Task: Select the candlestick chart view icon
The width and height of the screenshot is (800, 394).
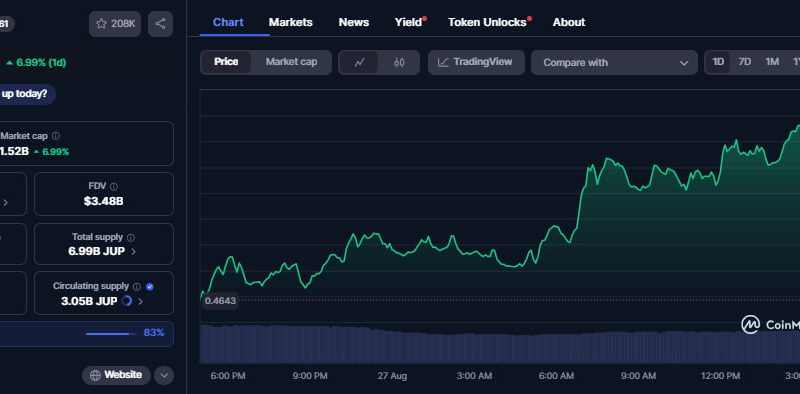Action: click(399, 63)
